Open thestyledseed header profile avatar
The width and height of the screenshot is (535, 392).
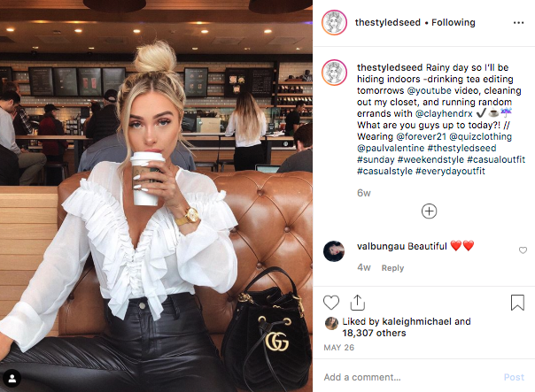pos(334,22)
